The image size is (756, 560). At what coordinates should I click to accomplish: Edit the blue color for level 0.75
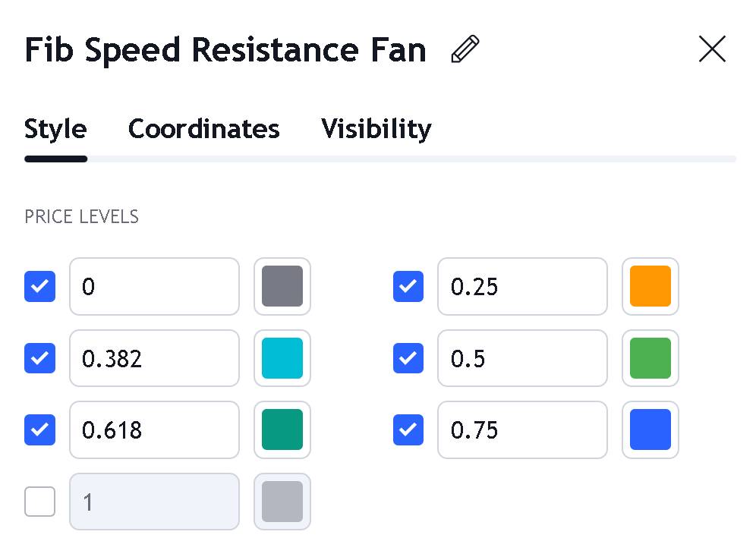pyautogui.click(x=650, y=429)
